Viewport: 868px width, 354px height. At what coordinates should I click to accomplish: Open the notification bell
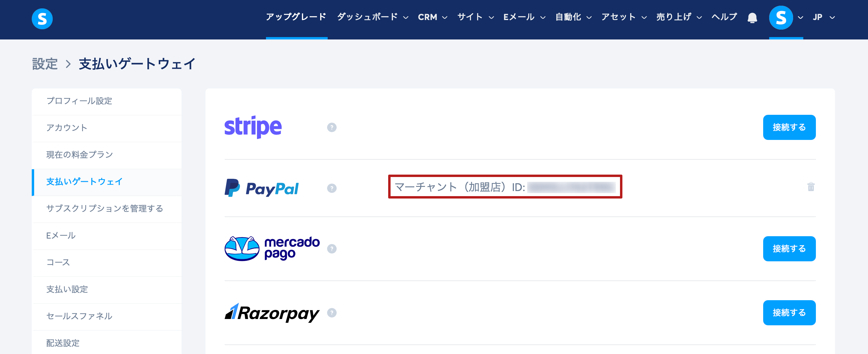(752, 18)
